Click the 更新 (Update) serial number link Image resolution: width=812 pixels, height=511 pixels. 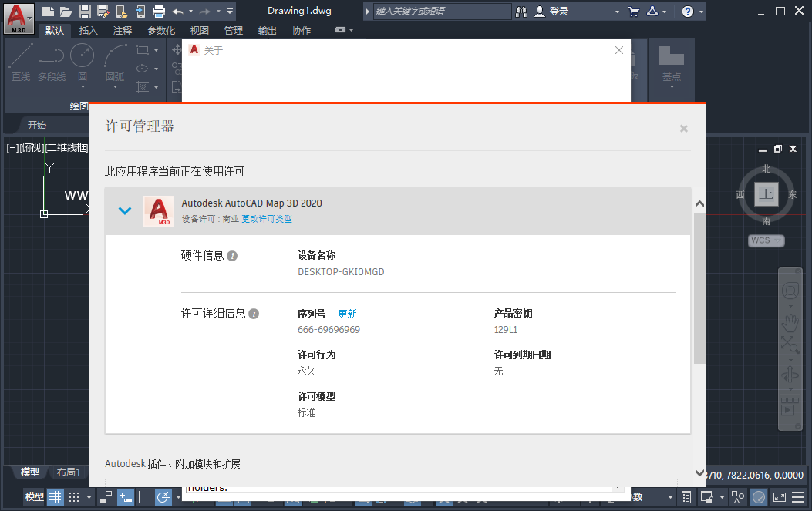(x=347, y=314)
